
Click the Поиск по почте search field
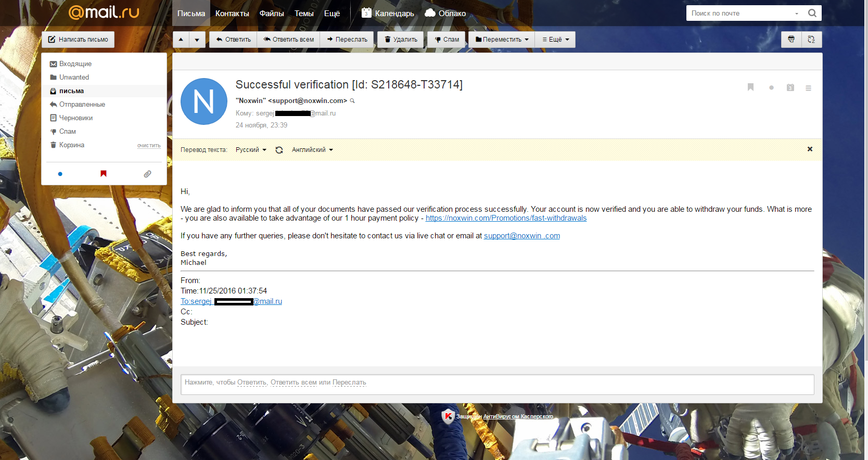tap(740, 14)
